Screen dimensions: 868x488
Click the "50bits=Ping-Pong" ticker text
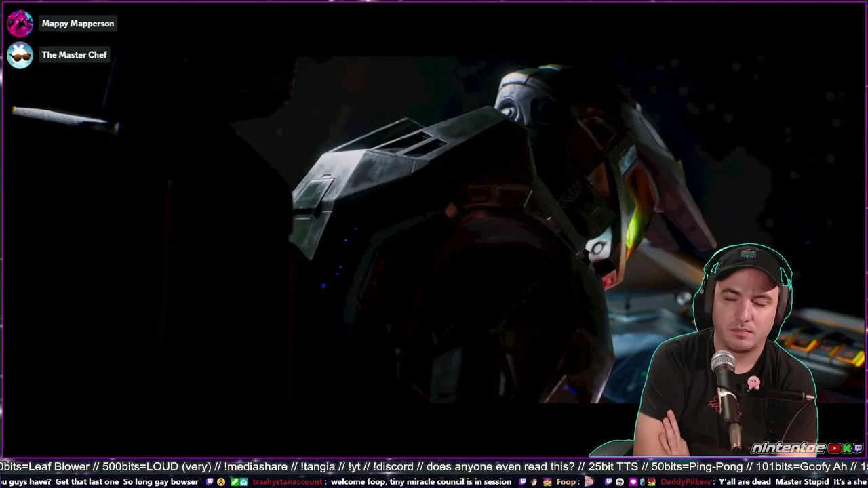696,467
